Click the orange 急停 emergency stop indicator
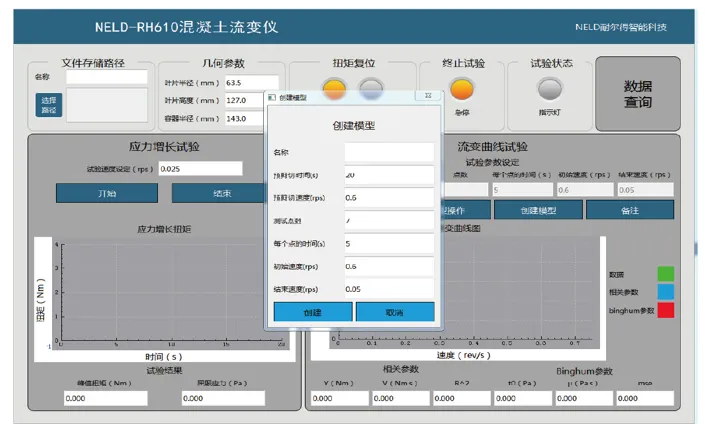 [x=461, y=89]
